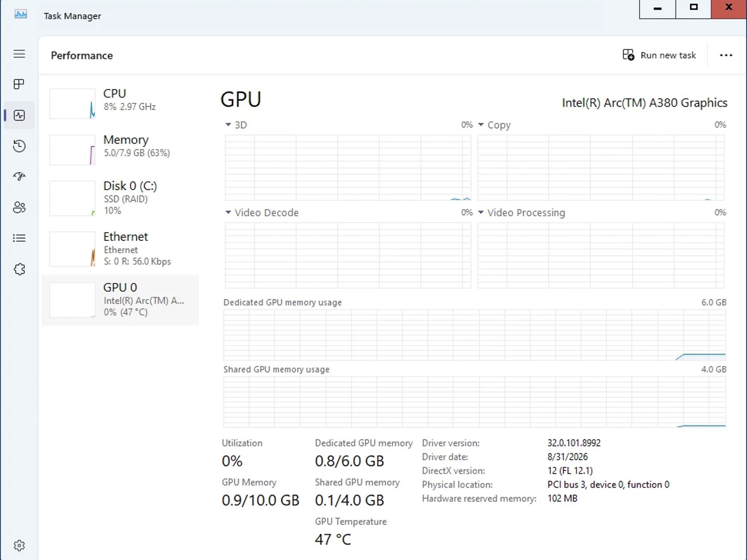Image resolution: width=747 pixels, height=560 pixels.
Task: Click dedicated GPU memory 0.8/6.0 GB
Action: pyautogui.click(x=349, y=461)
